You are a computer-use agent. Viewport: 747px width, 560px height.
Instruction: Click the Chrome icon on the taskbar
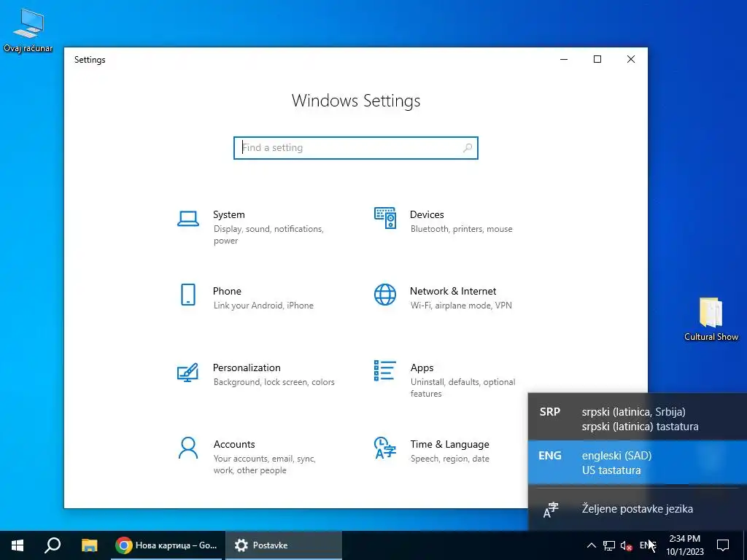pos(124,545)
